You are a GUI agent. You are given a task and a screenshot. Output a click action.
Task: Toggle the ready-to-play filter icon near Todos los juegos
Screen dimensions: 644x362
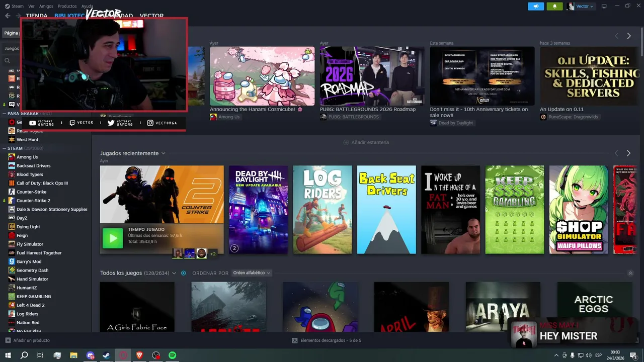pyautogui.click(x=184, y=273)
